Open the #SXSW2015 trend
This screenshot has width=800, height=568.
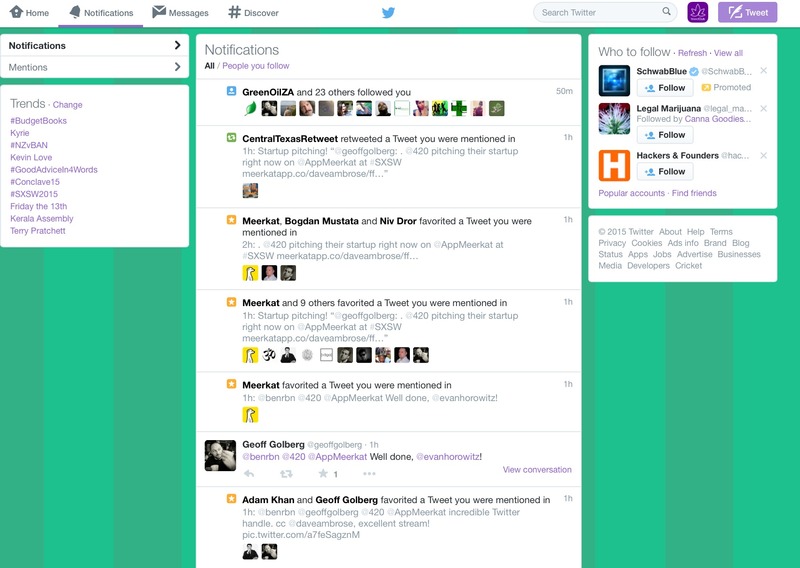coord(34,194)
